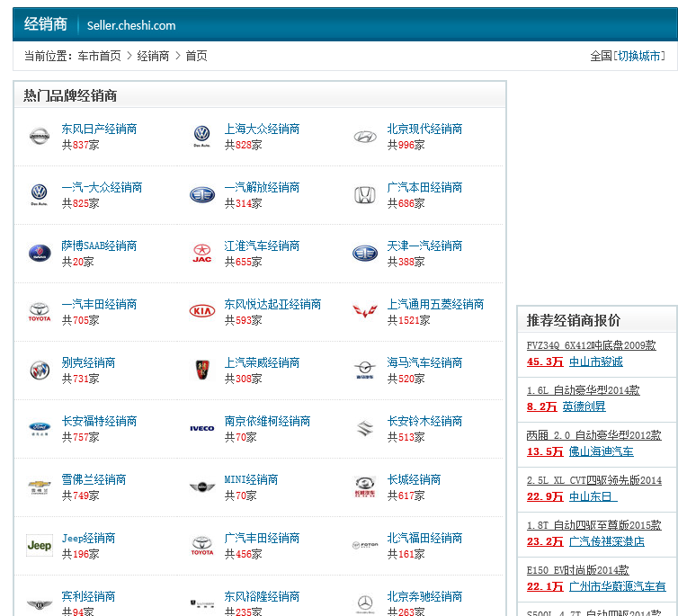Open 北京现代经销商 link
This screenshot has width=678, height=616.
click(424, 129)
